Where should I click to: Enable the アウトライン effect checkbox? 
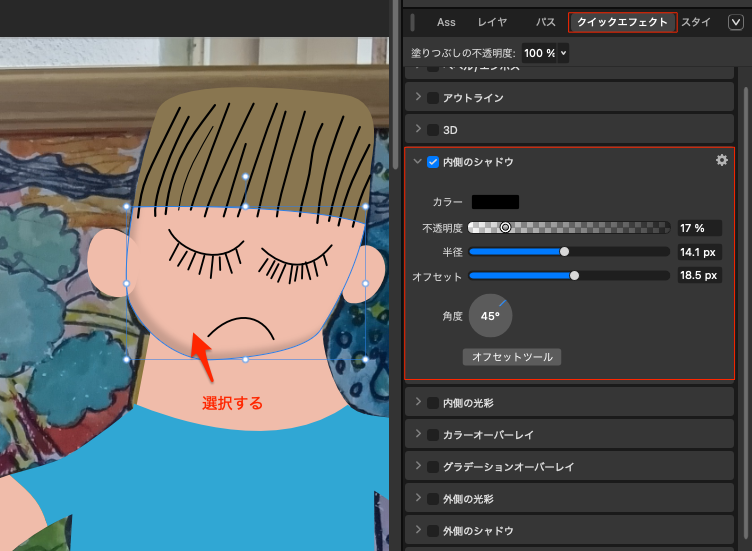click(433, 98)
